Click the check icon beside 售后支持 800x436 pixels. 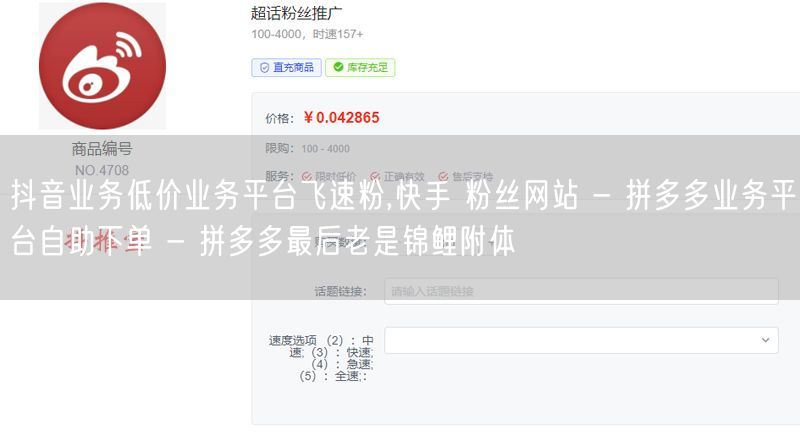(x=443, y=176)
